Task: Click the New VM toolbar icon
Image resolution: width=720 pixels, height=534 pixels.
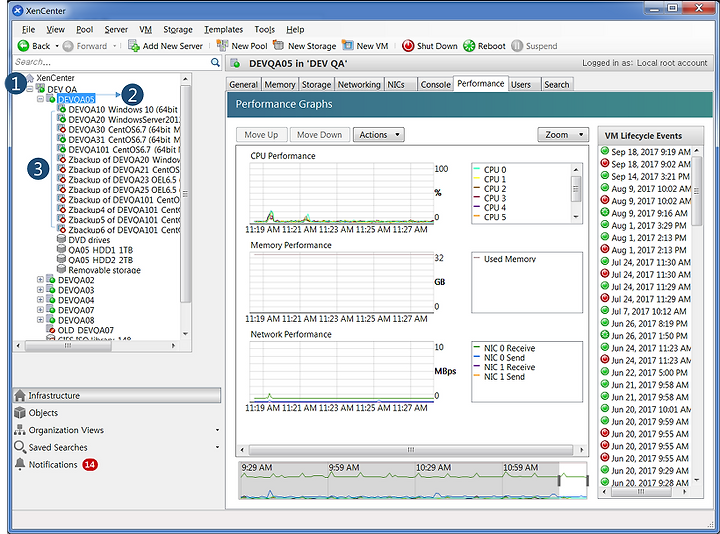Action: [x=348, y=45]
